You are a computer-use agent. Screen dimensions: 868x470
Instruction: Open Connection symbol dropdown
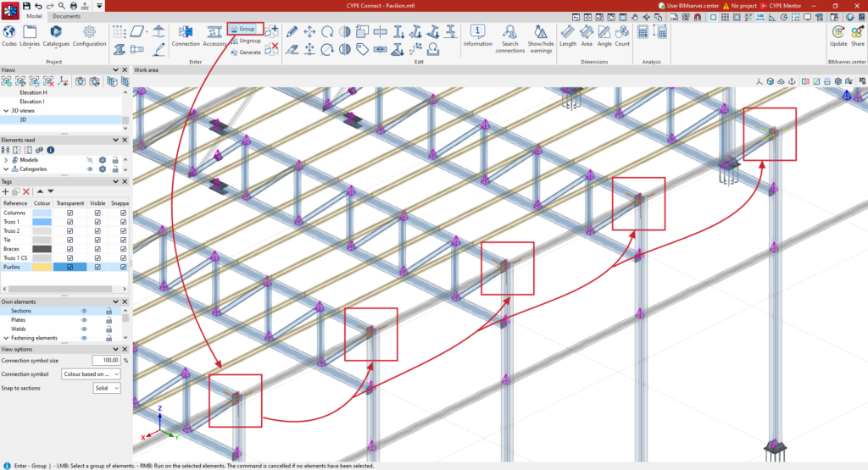click(91, 374)
